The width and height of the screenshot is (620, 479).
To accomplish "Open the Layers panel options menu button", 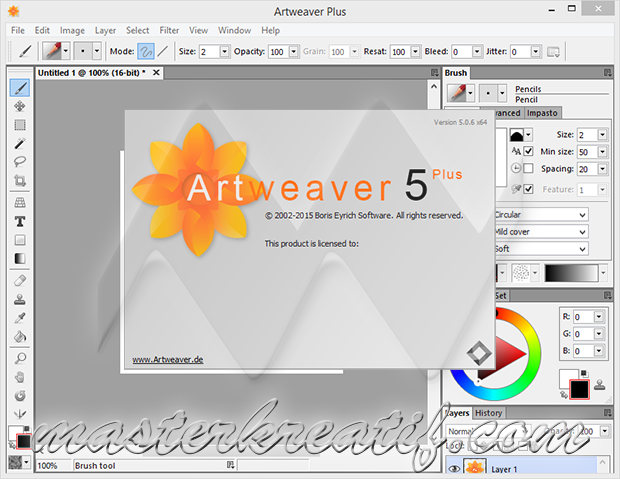I will (x=607, y=413).
